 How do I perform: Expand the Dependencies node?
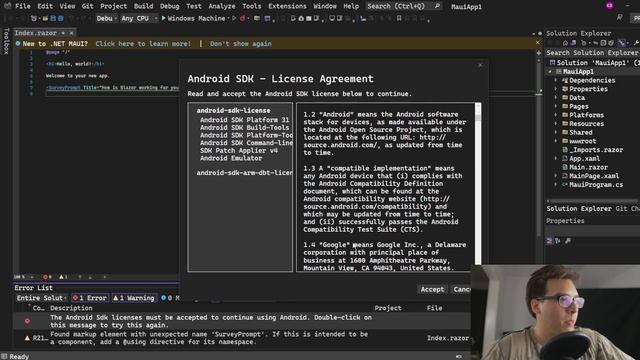pyautogui.click(x=556, y=80)
